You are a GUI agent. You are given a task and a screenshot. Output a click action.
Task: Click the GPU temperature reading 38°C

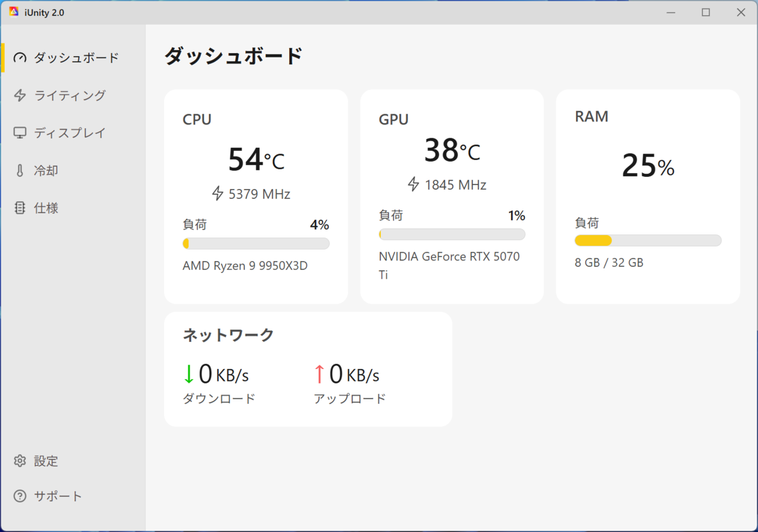452,151
